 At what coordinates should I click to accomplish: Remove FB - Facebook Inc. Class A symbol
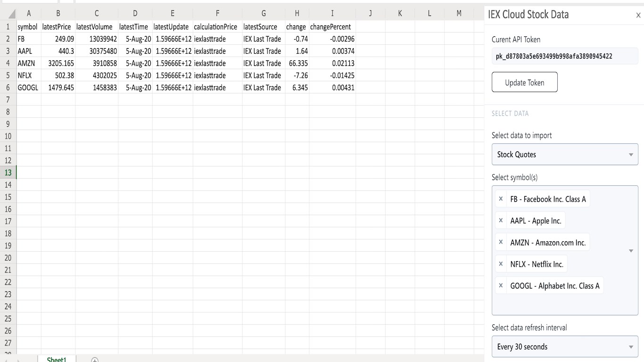point(501,199)
